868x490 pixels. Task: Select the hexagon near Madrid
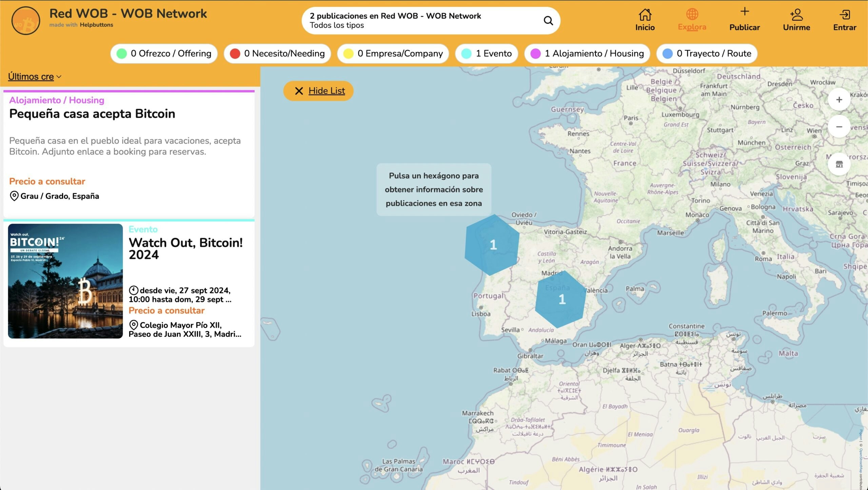(x=561, y=299)
